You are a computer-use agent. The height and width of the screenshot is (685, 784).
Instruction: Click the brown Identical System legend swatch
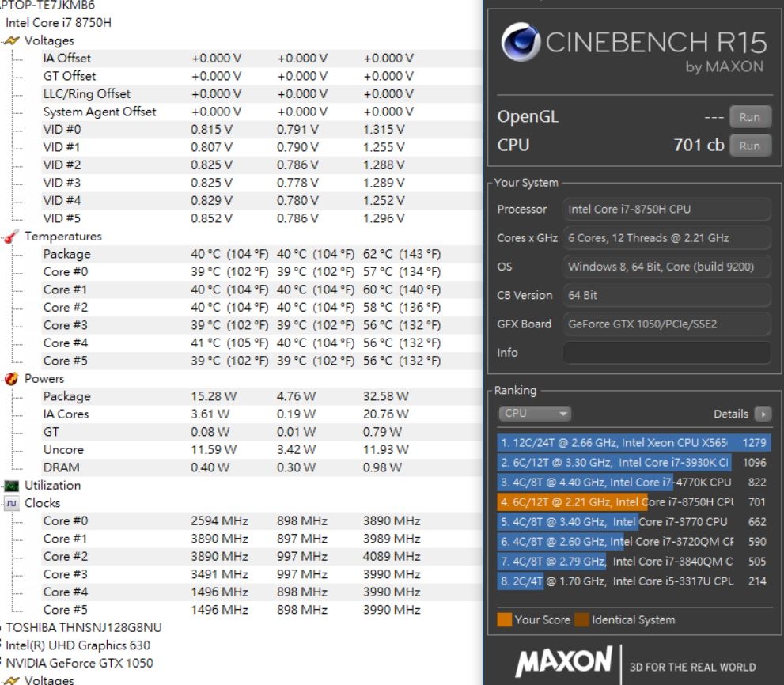point(581,619)
